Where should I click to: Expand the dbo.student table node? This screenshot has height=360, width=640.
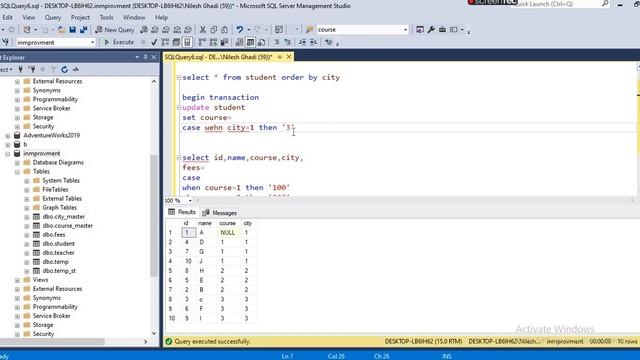pos(27,244)
